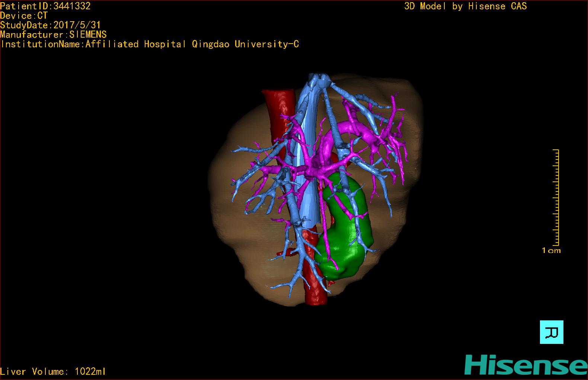The image size is (588, 380).
Task: Click the Device:CT label
Action: [x=24, y=16]
